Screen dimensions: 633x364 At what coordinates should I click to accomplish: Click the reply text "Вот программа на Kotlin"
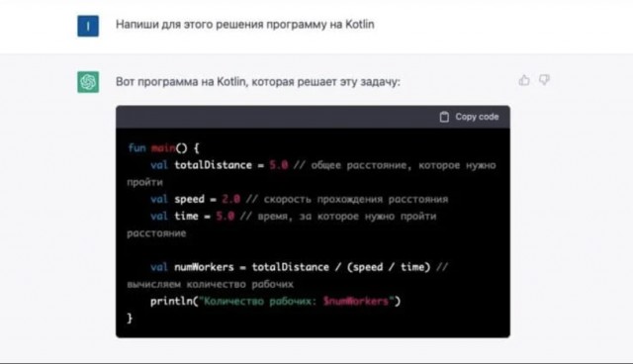pyautogui.click(x=180, y=81)
